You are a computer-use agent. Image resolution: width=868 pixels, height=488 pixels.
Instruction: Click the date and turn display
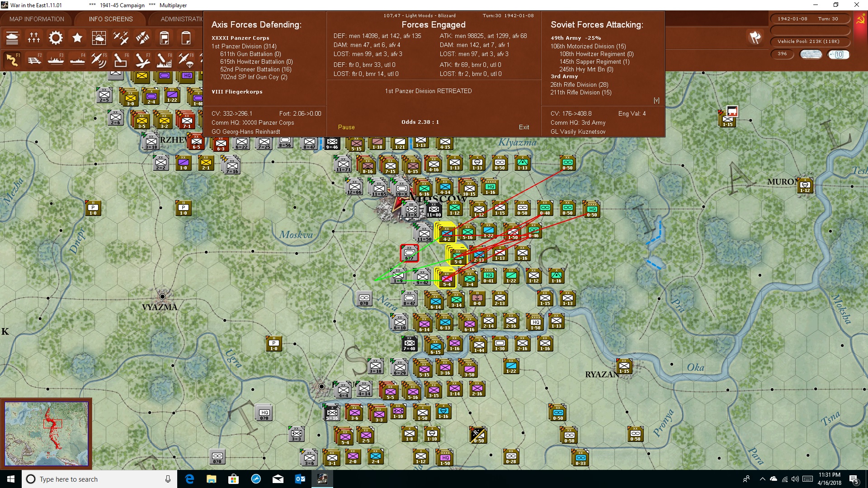[810, 19]
